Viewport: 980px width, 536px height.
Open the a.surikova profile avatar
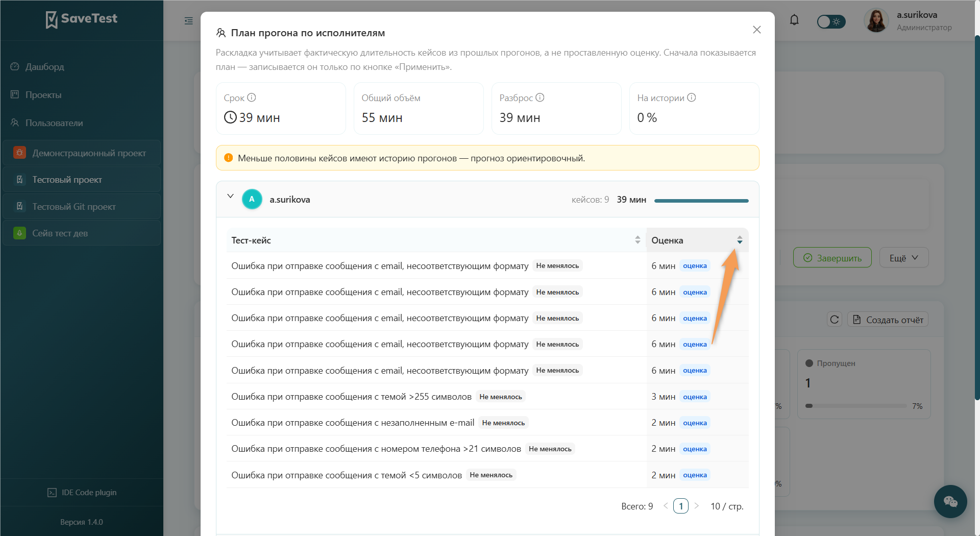pyautogui.click(x=876, y=21)
